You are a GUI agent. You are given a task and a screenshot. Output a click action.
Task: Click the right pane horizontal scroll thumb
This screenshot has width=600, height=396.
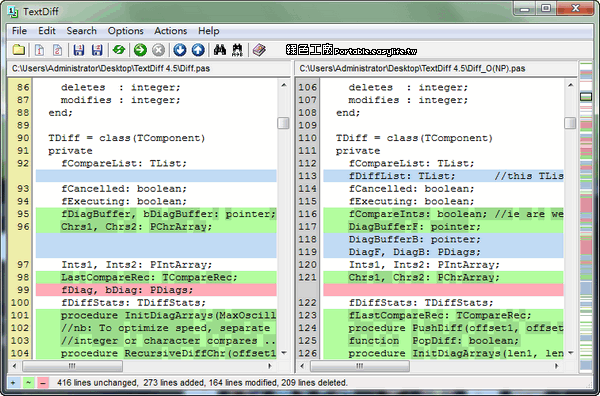360,366
